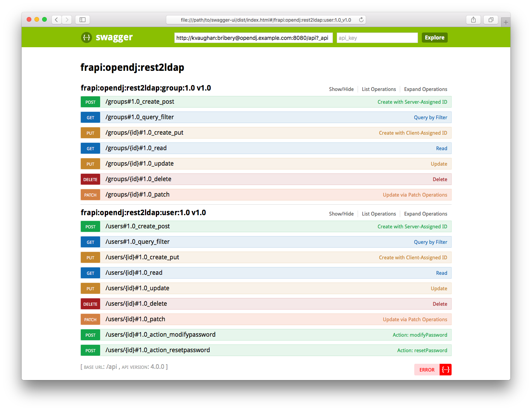Click Show/Hide for the group resource

(x=341, y=89)
